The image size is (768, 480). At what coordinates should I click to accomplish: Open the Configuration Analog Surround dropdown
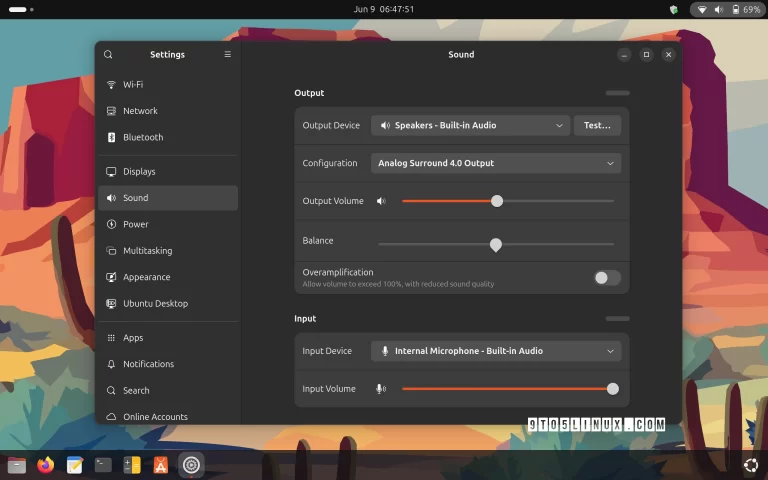click(x=496, y=163)
